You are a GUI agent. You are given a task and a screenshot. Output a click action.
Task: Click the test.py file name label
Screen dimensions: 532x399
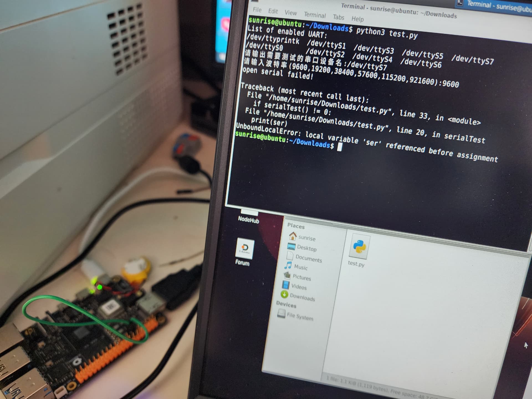click(x=356, y=264)
